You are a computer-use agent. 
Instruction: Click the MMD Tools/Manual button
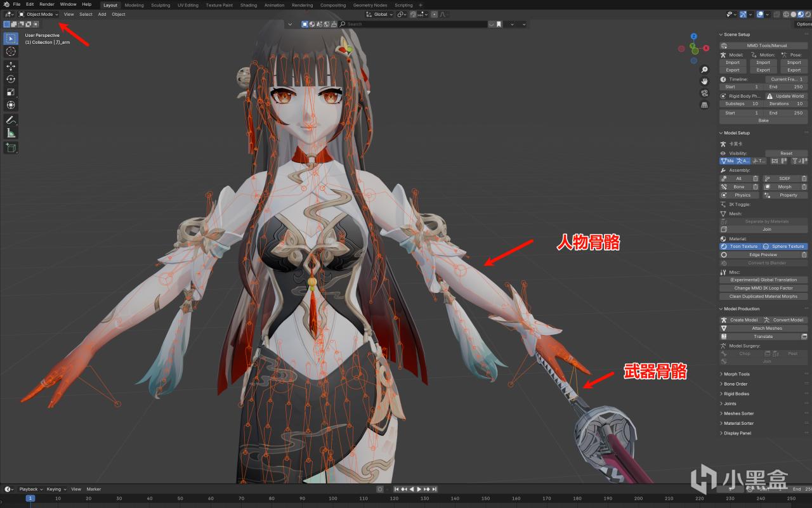pyautogui.click(x=764, y=46)
